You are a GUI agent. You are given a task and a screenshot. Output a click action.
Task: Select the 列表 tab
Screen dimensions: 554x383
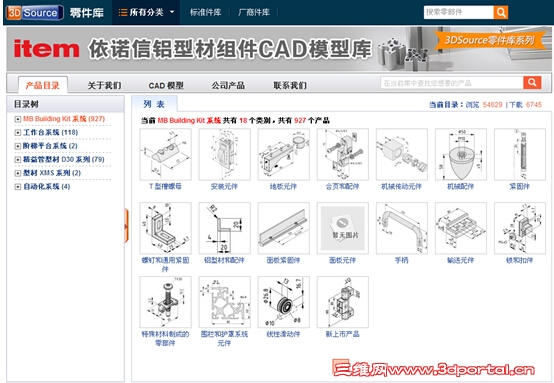tap(154, 104)
